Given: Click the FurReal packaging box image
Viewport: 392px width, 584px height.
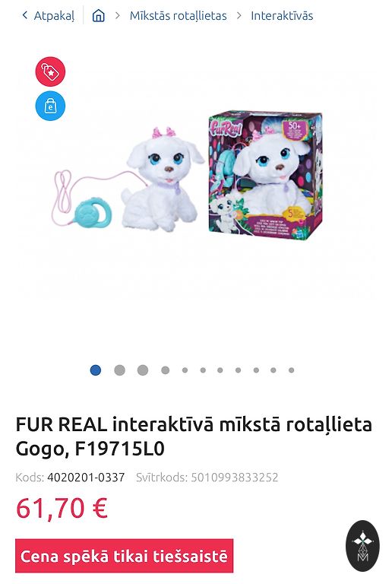Looking at the screenshot, I should click(x=265, y=176).
